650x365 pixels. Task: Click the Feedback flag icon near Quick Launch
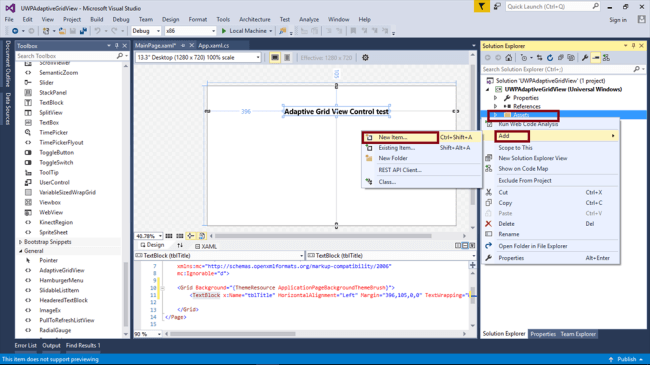pyautogui.click(x=481, y=7)
